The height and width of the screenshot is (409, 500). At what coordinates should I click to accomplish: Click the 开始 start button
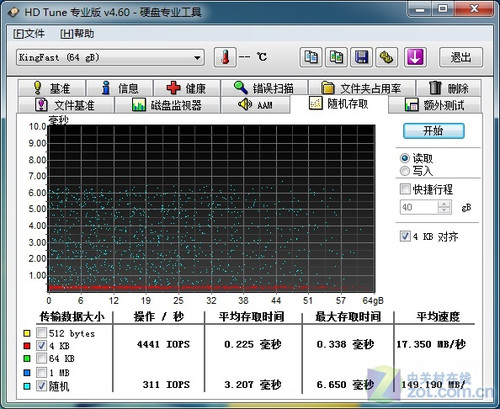coord(433,131)
